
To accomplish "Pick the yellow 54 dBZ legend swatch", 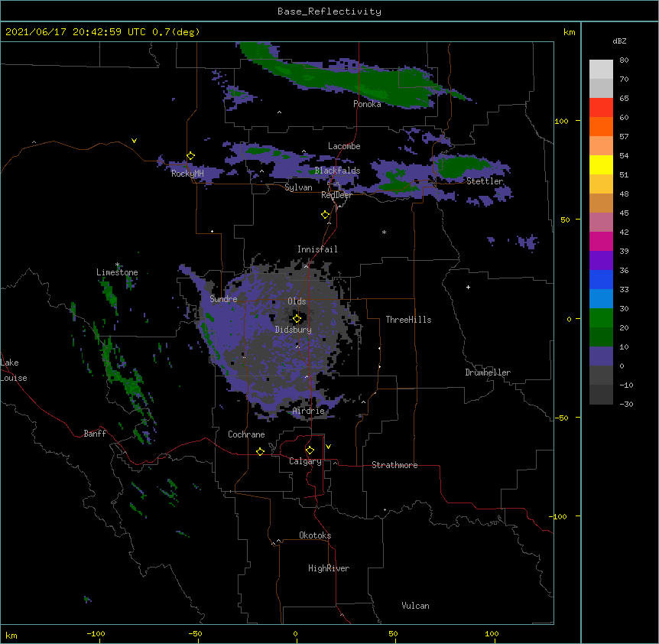I will point(601,164).
